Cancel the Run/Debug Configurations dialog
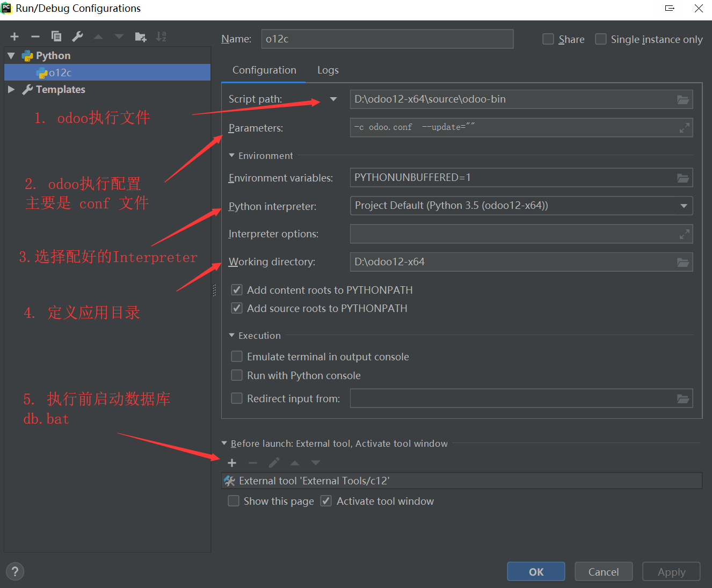The height and width of the screenshot is (588, 712). (604, 571)
